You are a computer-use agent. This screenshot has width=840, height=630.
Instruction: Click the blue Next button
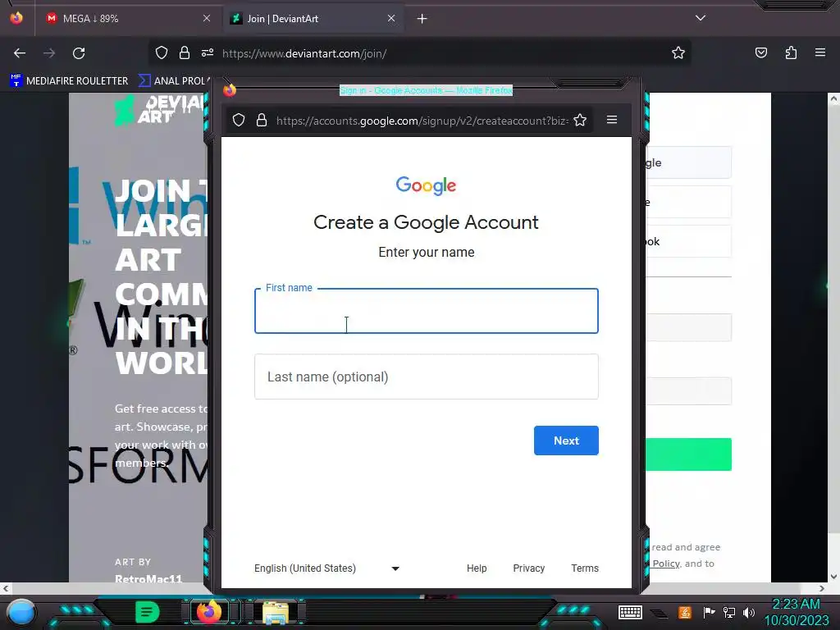(566, 441)
